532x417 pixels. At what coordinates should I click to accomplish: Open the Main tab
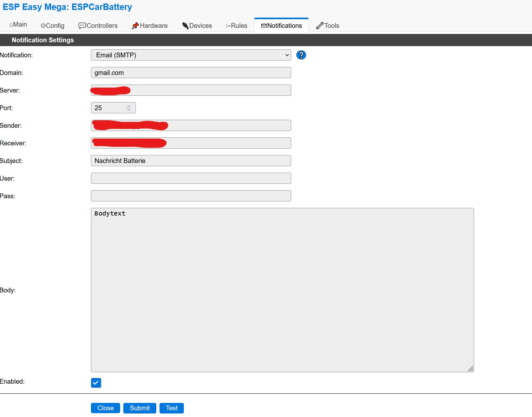tap(18, 25)
